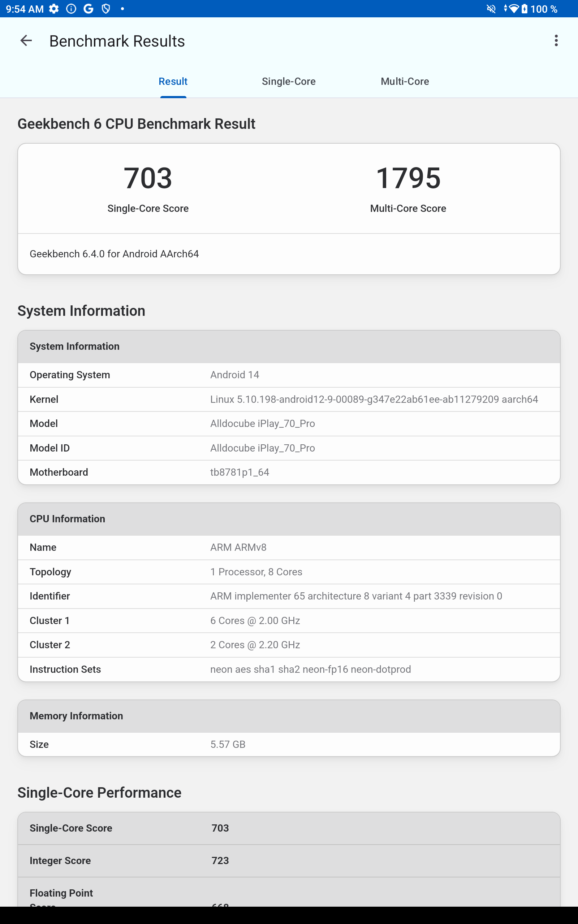This screenshot has width=578, height=924.
Task: Tap the Cluster 1 label
Action: coord(50,620)
